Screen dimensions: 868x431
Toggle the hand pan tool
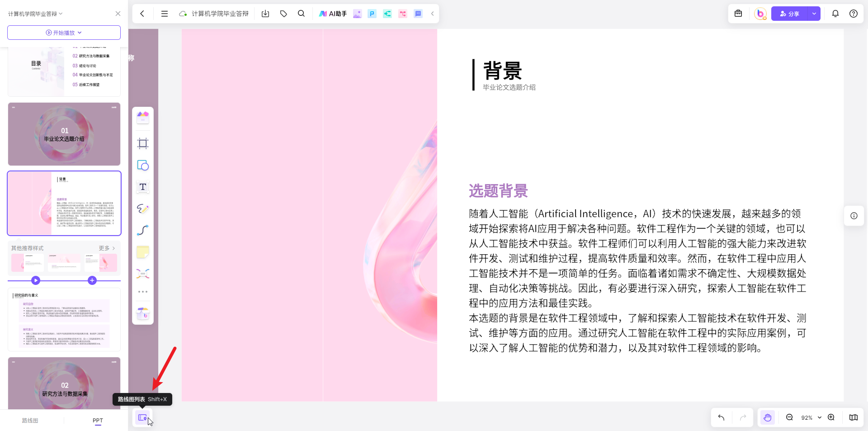point(768,417)
